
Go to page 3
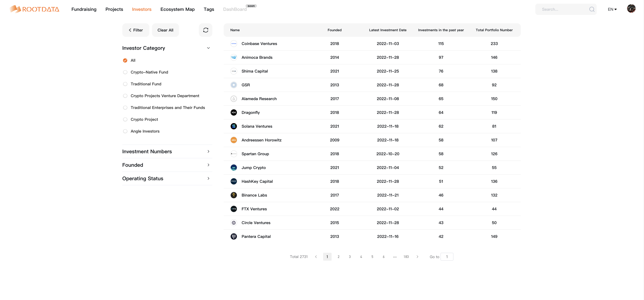(349, 257)
